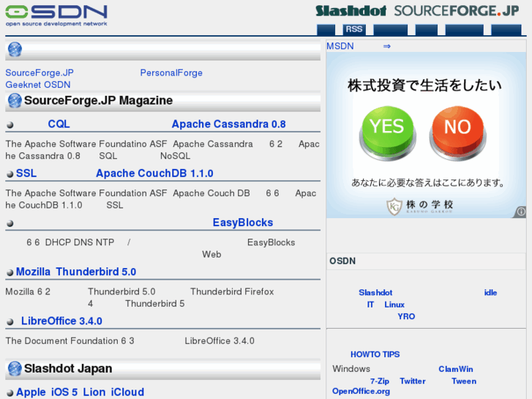Select the RSS tab

[354, 29]
